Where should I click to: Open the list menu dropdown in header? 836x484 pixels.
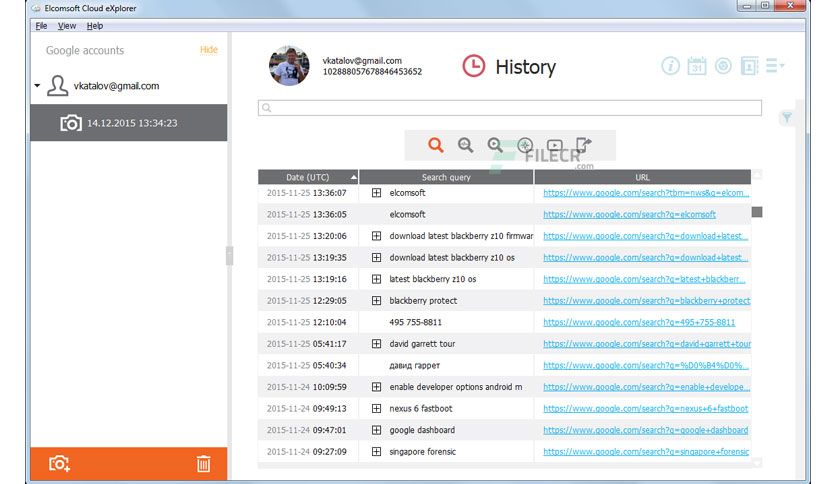click(775, 66)
